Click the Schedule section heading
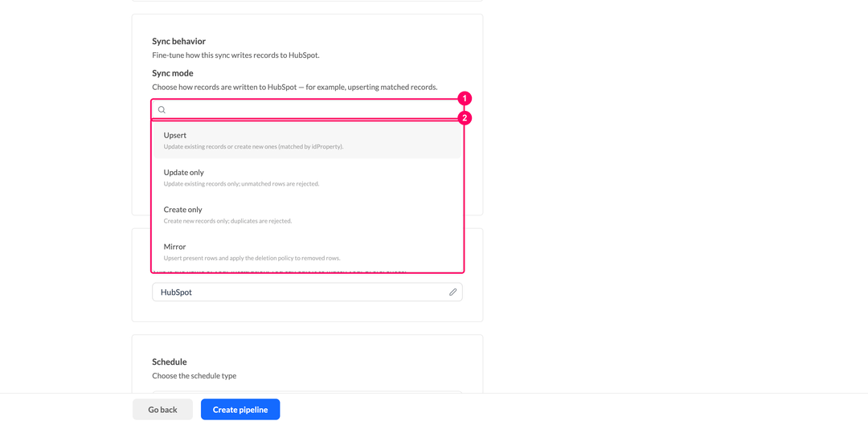 click(x=170, y=362)
